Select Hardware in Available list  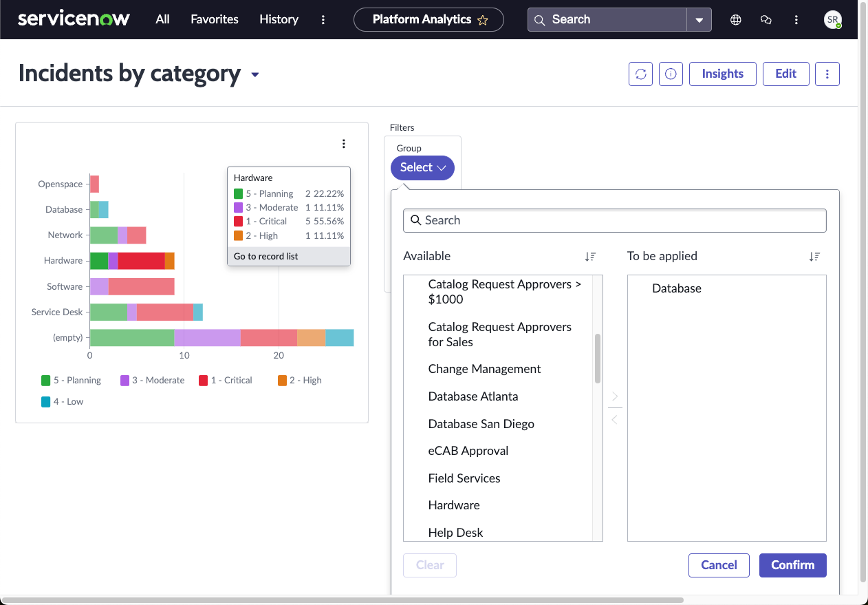pyautogui.click(x=454, y=505)
